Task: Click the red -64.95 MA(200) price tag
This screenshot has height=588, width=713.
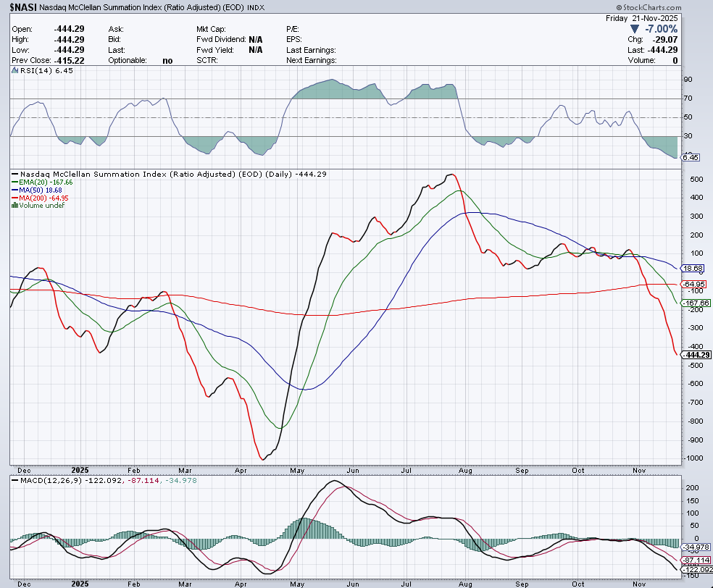Action: pos(693,284)
